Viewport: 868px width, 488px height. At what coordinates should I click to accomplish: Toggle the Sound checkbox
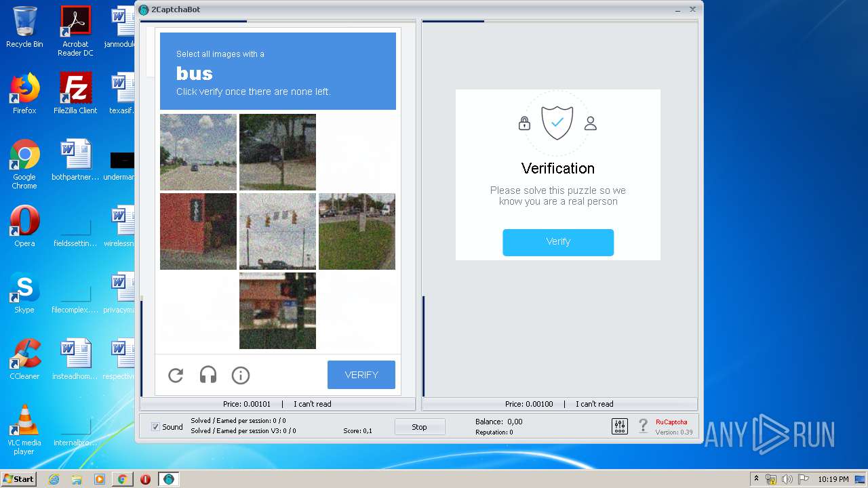click(155, 426)
